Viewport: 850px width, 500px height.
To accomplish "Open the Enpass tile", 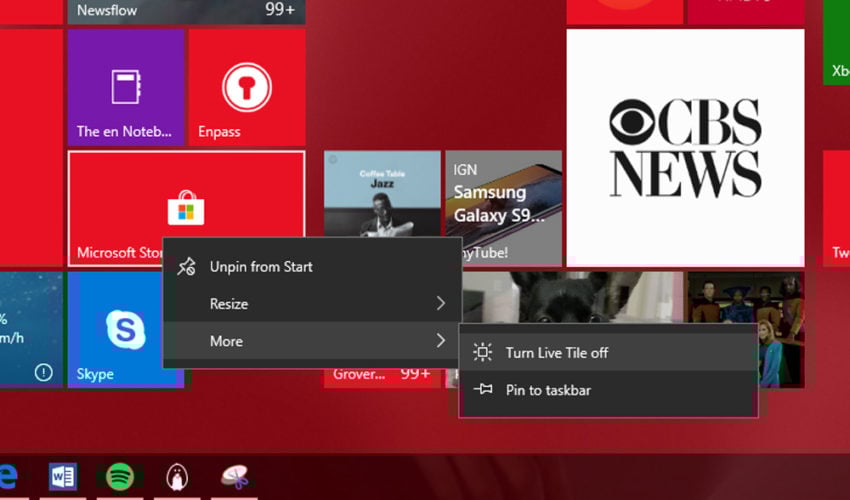I will [247, 87].
